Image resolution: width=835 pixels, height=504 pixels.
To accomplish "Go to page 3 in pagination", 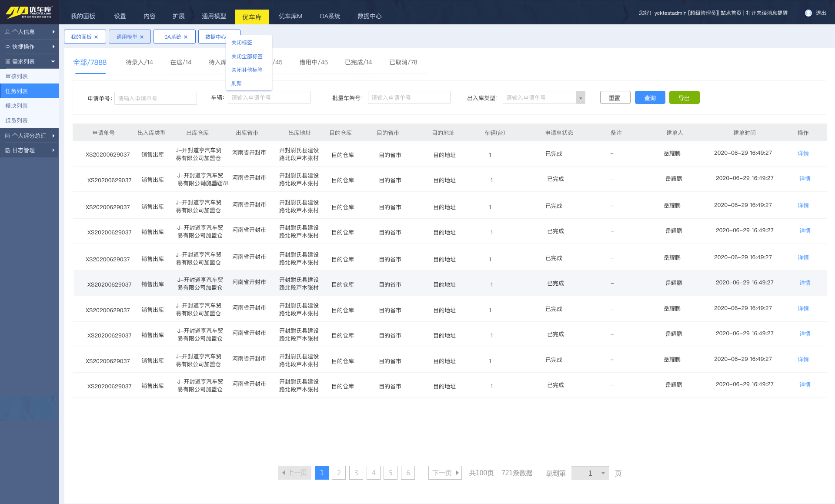I will click(356, 473).
